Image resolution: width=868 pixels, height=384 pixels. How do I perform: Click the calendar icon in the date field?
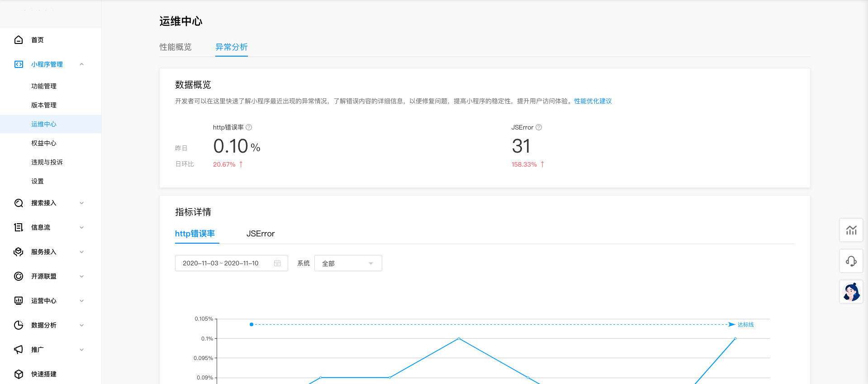click(x=277, y=263)
